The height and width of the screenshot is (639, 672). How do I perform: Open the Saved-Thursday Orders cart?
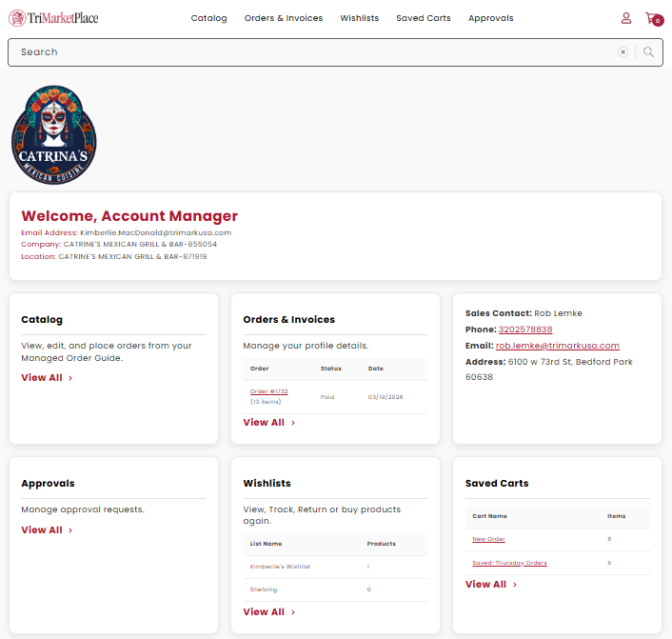(x=509, y=563)
